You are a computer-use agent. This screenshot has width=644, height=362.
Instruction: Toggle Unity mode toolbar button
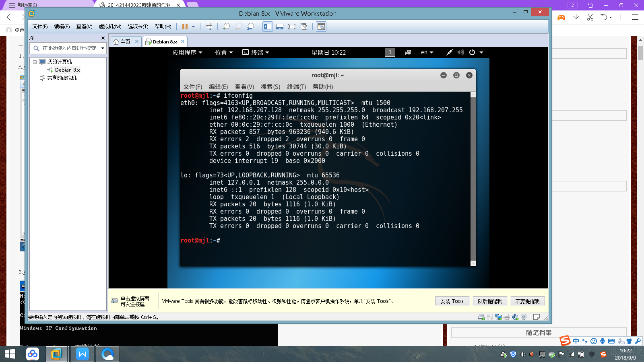coord(304,27)
